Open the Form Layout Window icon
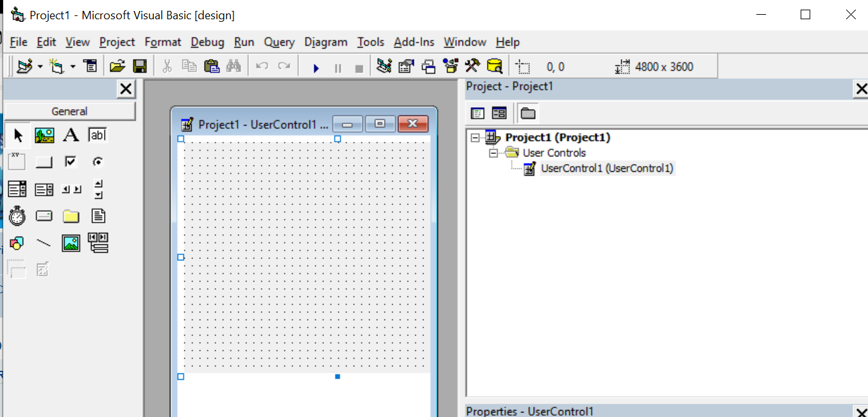Image resolution: width=868 pixels, height=417 pixels. [429, 66]
